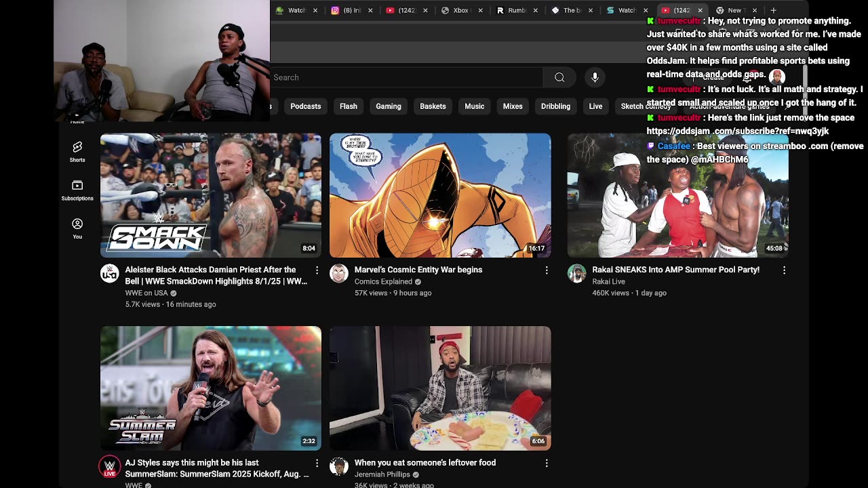The height and width of the screenshot is (488, 868).
Task: Filter by Flash chip
Action: tap(349, 106)
